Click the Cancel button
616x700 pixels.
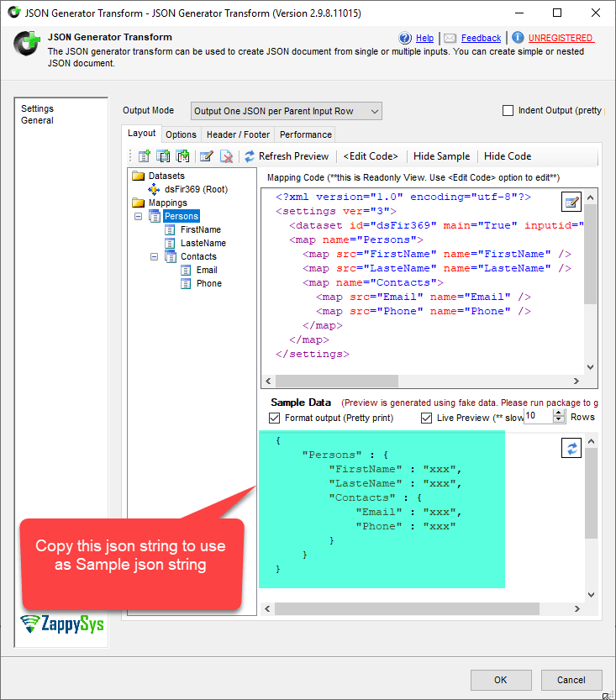coord(571,680)
